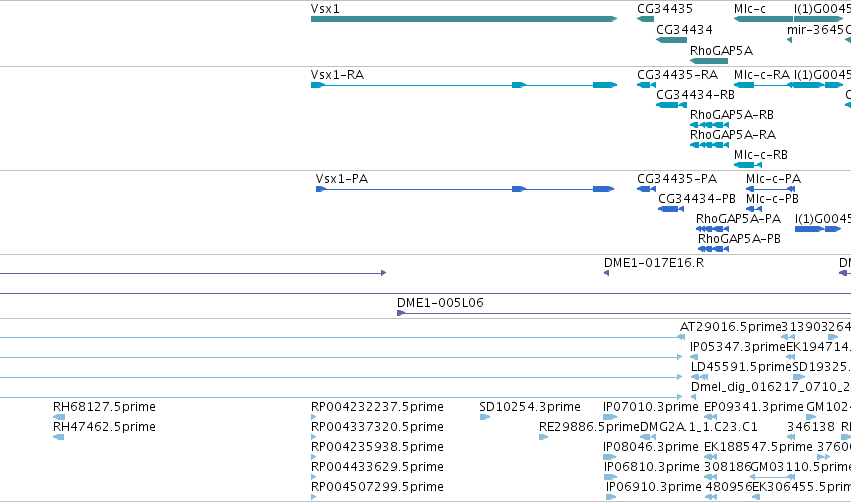This screenshot has height=502, width=851.
Task: Click the RhoGAP5A-PA protein label
Action: 738,219
